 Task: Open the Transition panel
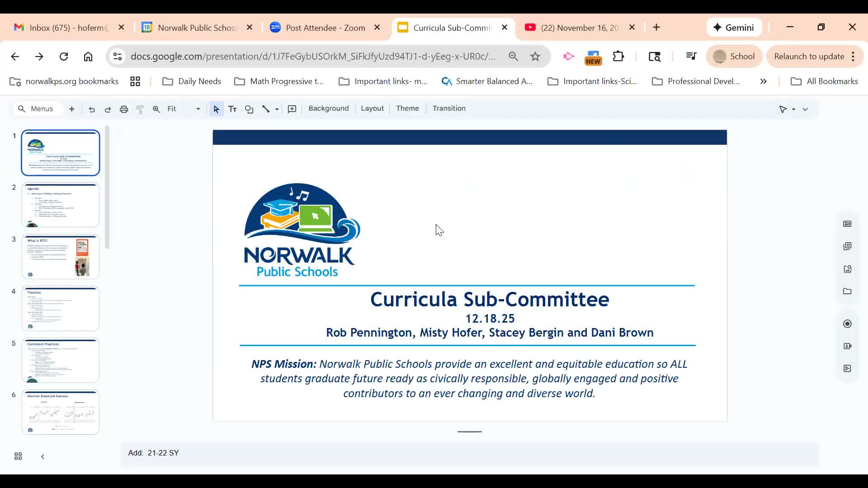[x=448, y=108]
